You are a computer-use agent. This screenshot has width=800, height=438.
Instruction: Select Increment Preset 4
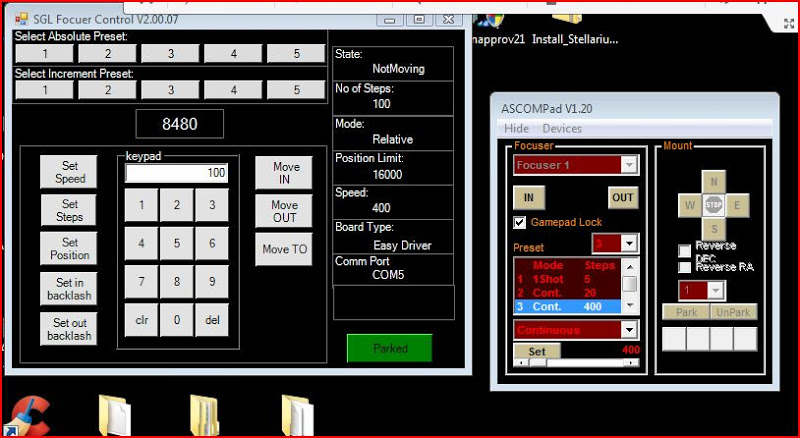coord(233,90)
